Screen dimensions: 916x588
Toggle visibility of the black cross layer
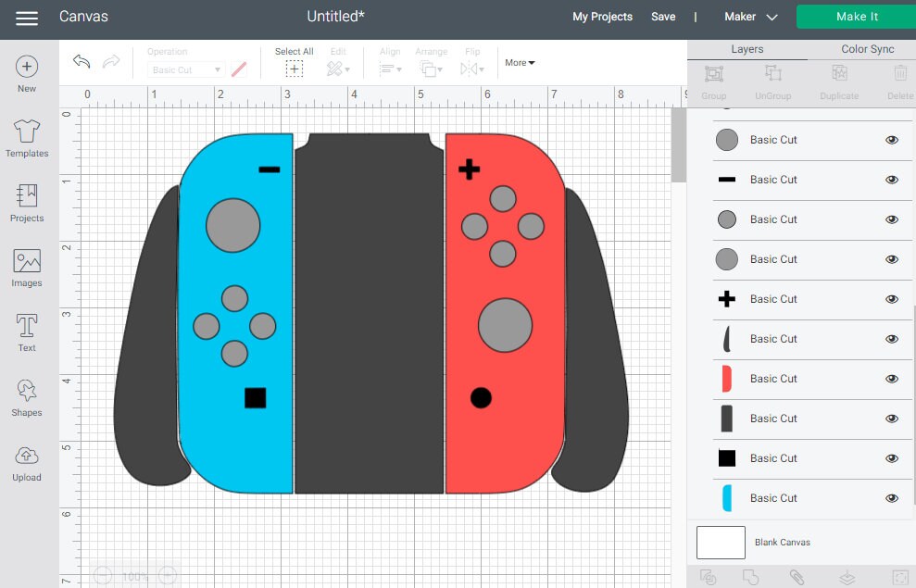coord(891,299)
